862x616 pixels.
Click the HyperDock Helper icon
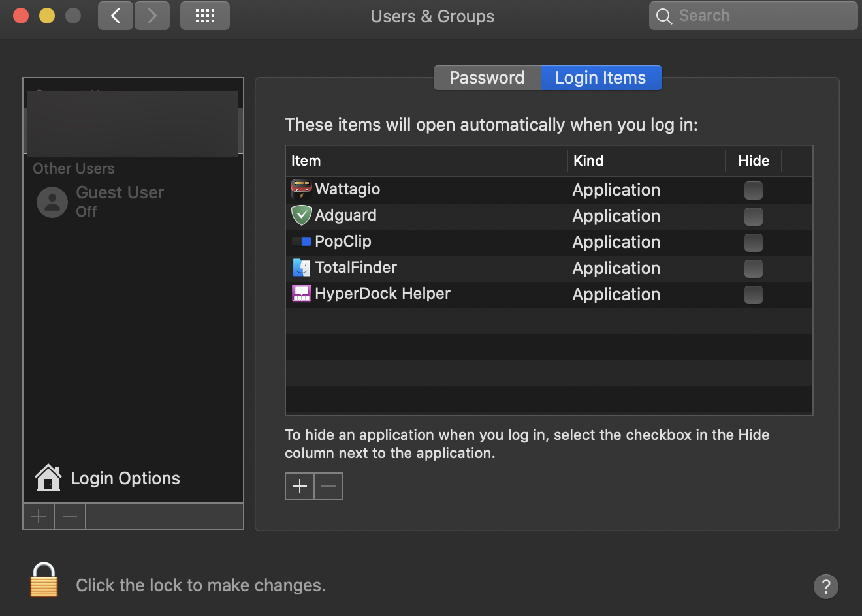click(x=301, y=294)
